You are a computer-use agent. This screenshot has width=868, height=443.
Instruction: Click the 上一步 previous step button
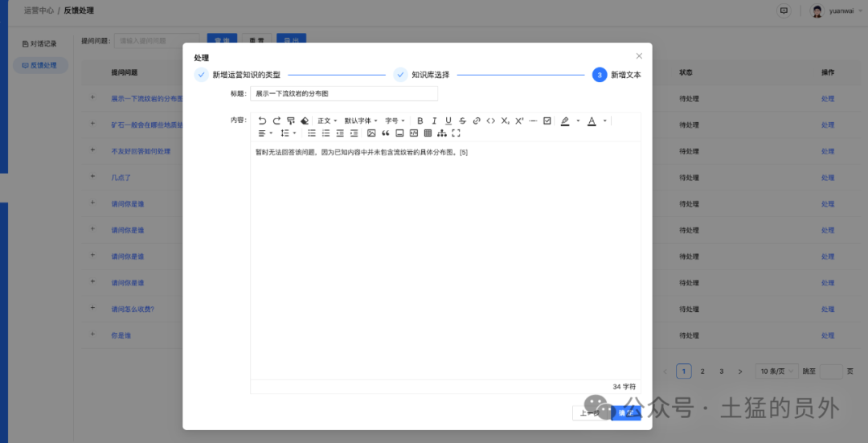[590, 413]
